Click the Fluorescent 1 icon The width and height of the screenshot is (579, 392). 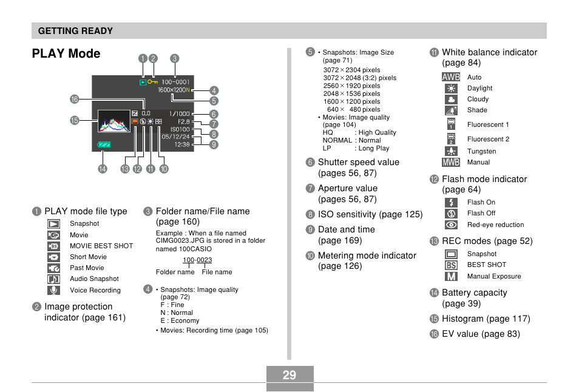451,124
